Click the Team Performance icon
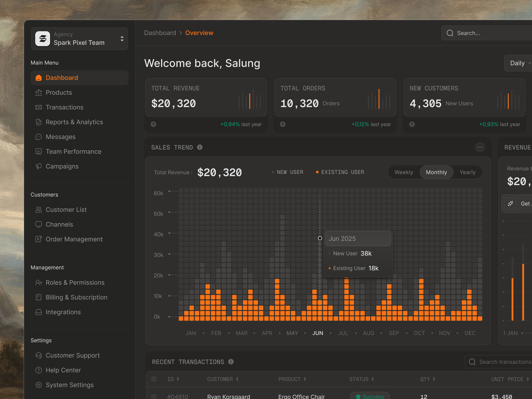 click(x=39, y=151)
